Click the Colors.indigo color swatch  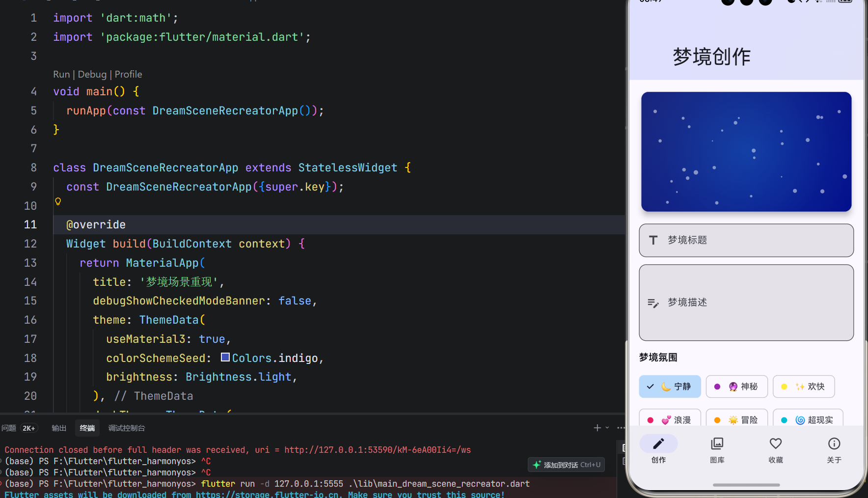click(225, 357)
